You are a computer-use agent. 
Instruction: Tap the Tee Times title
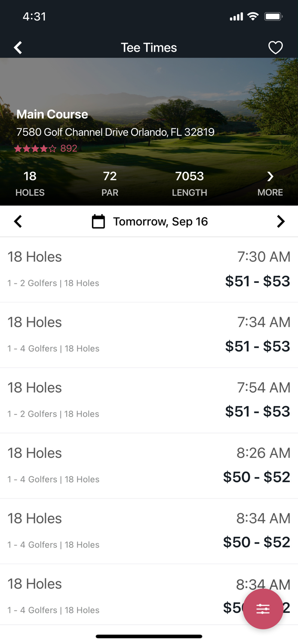tap(149, 47)
